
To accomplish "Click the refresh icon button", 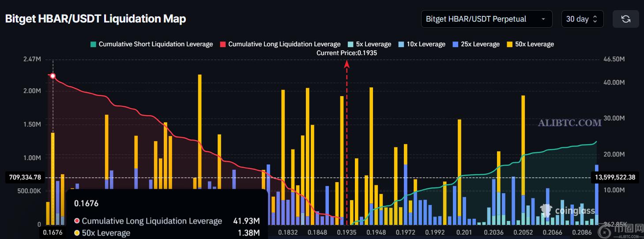I will coord(625,19).
